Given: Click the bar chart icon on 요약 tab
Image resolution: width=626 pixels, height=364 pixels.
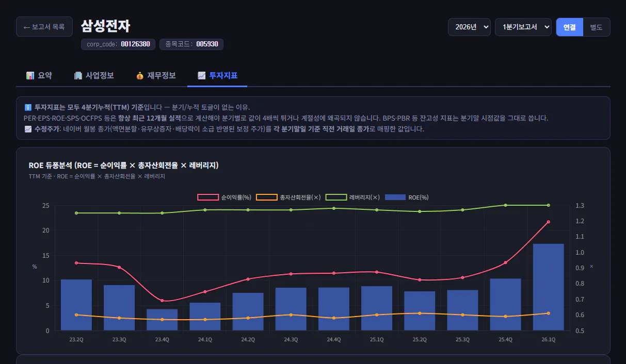Looking at the screenshot, I should (x=30, y=76).
